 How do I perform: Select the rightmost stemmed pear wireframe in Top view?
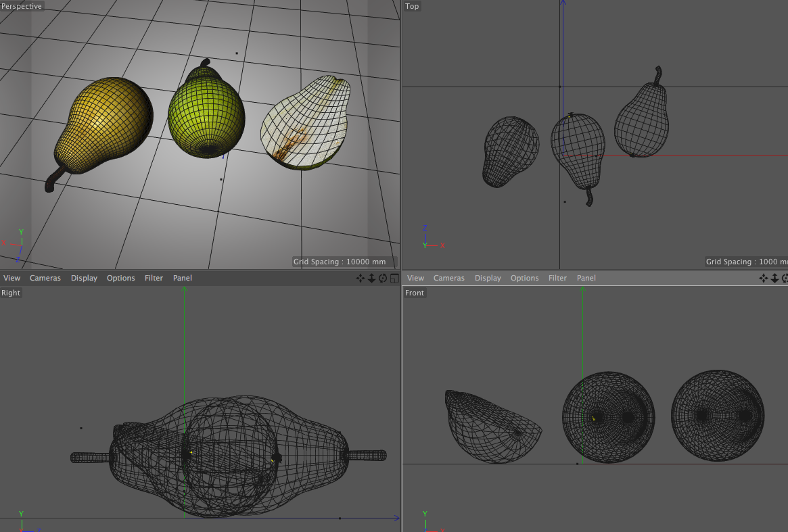(x=642, y=120)
